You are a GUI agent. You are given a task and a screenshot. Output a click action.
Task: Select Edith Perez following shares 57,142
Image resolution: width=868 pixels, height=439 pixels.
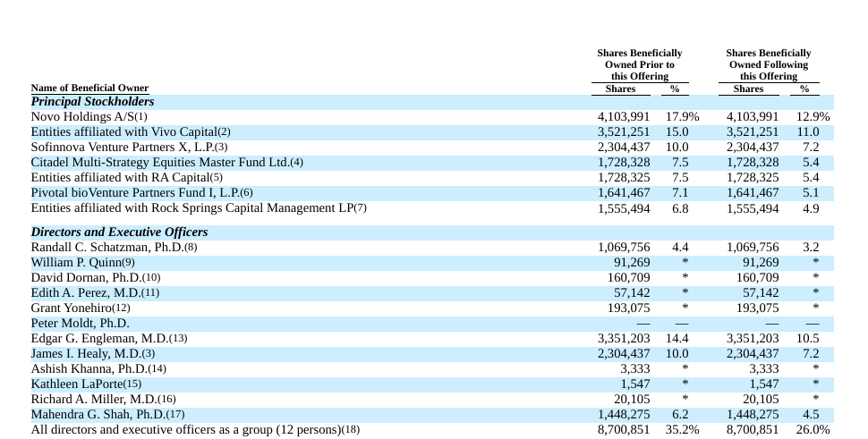tap(761, 293)
